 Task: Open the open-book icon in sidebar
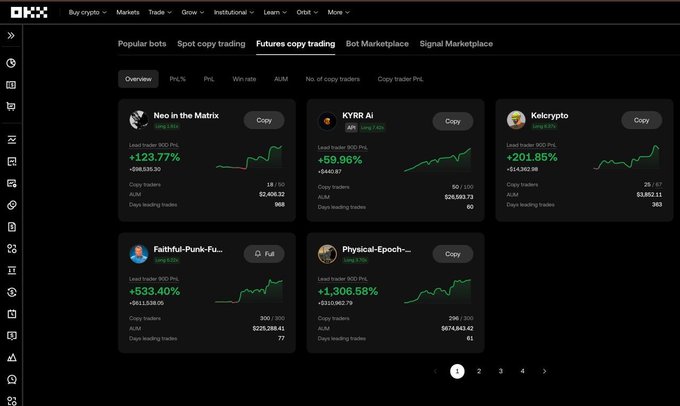click(11, 85)
